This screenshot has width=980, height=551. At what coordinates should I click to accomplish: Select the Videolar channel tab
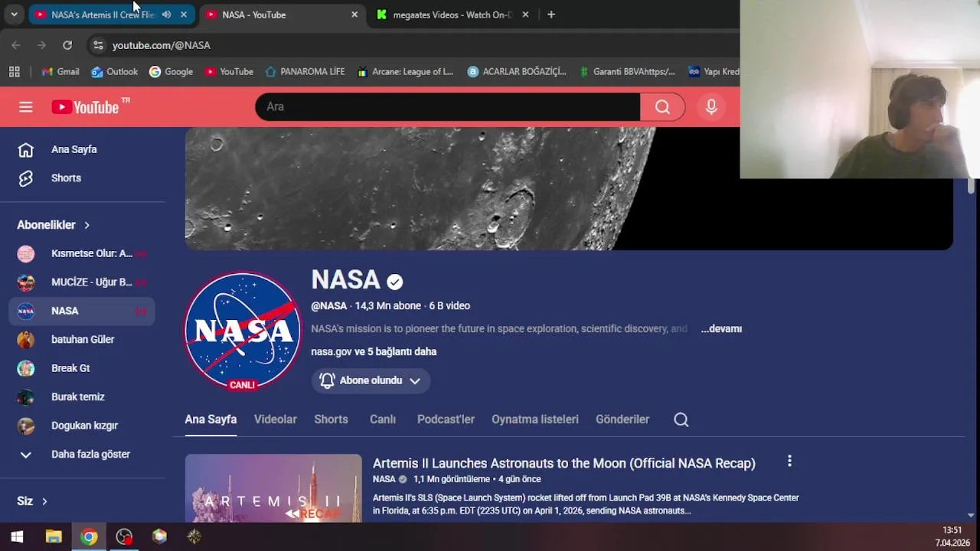[276, 419]
